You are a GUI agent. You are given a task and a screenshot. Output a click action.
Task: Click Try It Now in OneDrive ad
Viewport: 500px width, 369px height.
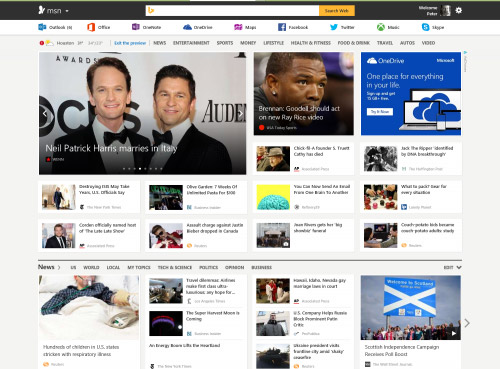[x=380, y=112]
